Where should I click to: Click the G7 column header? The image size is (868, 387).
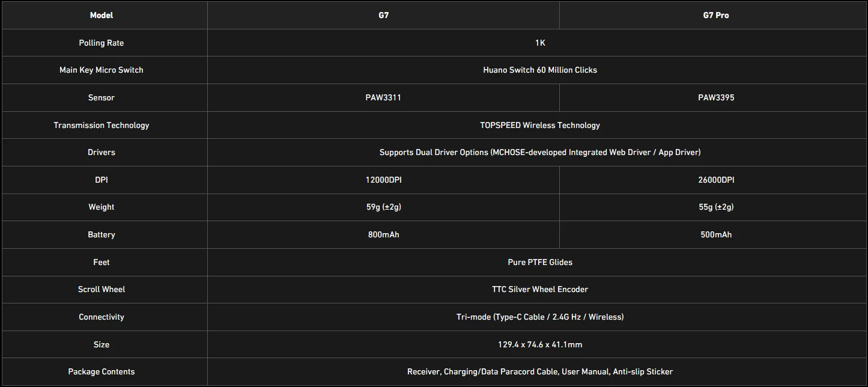pyautogui.click(x=383, y=15)
